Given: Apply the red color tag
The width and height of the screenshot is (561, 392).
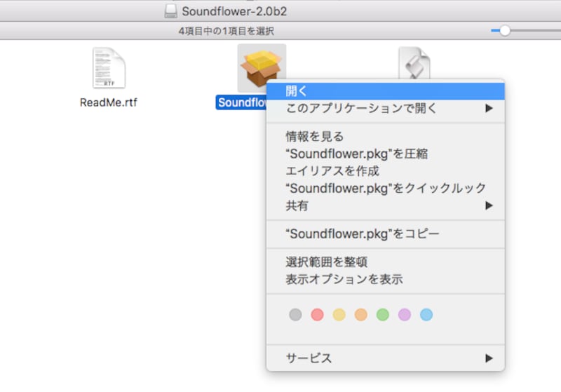Looking at the screenshot, I should coord(318,315).
